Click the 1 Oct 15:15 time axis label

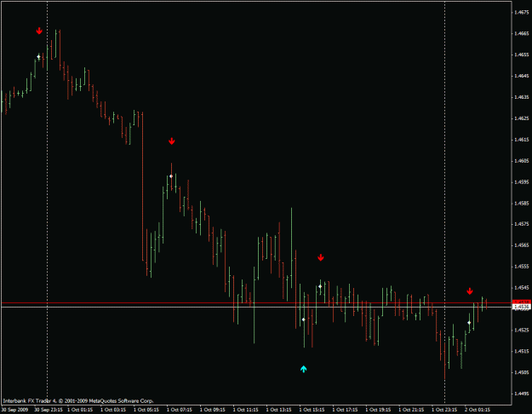312,410
